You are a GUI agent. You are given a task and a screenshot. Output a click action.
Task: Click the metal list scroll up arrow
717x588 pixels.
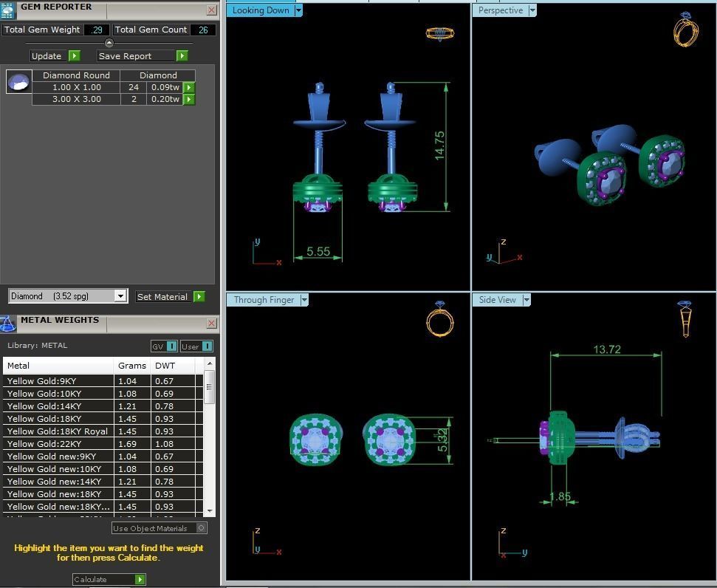[210, 363]
